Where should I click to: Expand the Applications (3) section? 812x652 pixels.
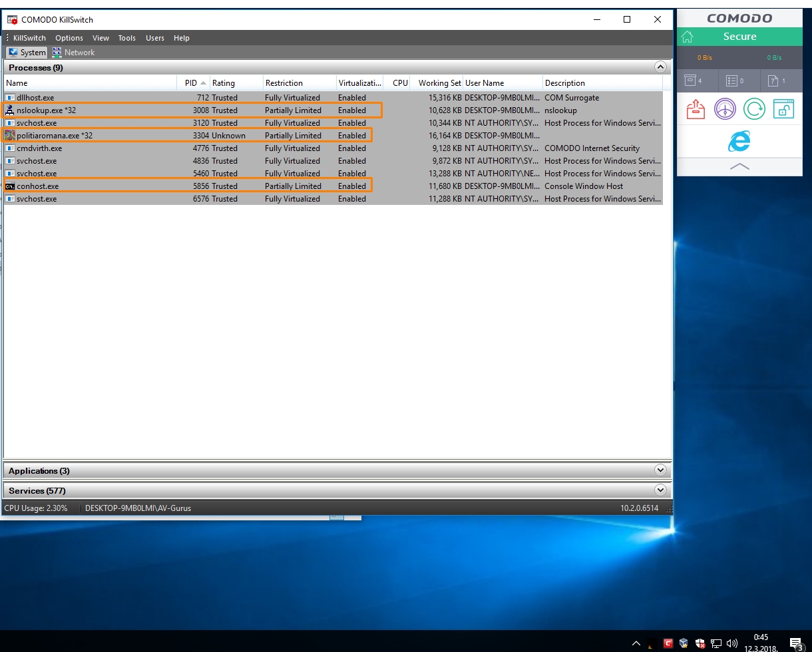point(660,470)
